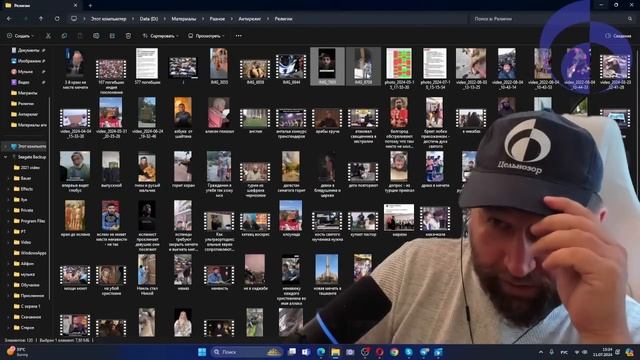Select Материалы breadcrumb
Screen dimensions: 640x360
(x=184, y=19)
